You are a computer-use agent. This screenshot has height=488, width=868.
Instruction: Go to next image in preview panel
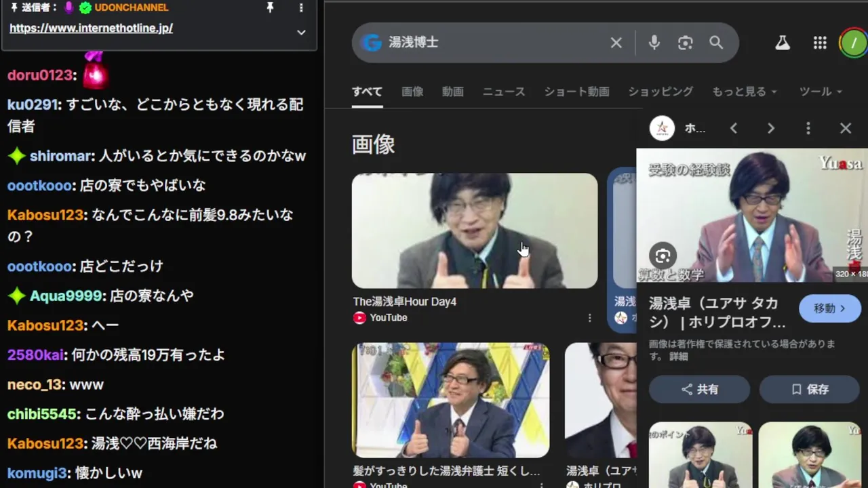(770, 128)
